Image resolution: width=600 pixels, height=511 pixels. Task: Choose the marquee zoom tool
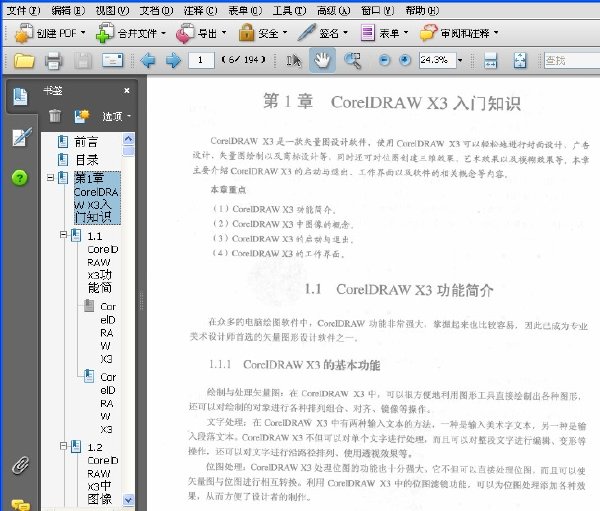pyautogui.click(x=352, y=60)
